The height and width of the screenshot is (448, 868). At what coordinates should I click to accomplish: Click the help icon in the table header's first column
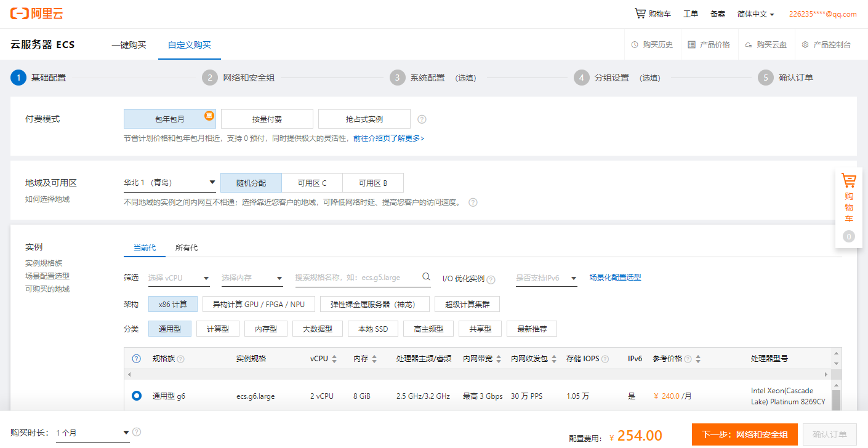[x=137, y=359]
